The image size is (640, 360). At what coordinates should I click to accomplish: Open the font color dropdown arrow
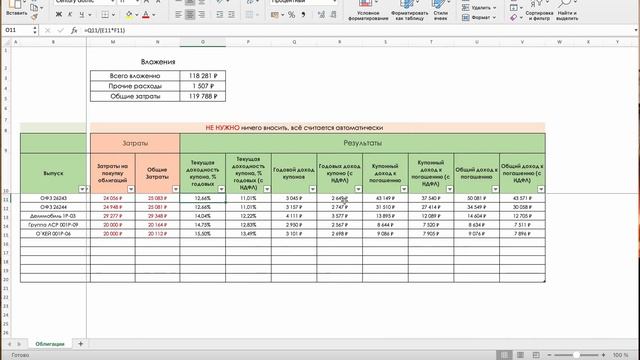(x=154, y=15)
